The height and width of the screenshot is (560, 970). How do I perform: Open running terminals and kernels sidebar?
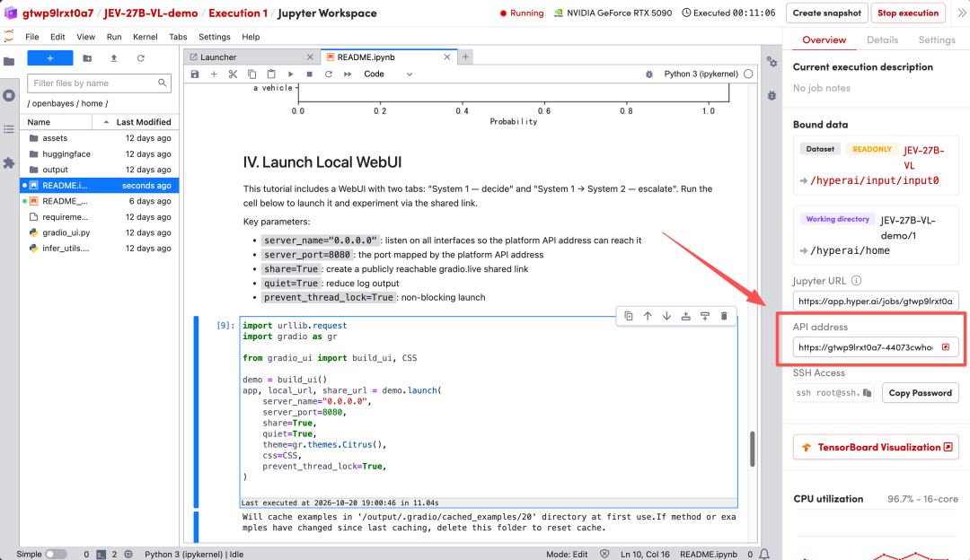9,95
